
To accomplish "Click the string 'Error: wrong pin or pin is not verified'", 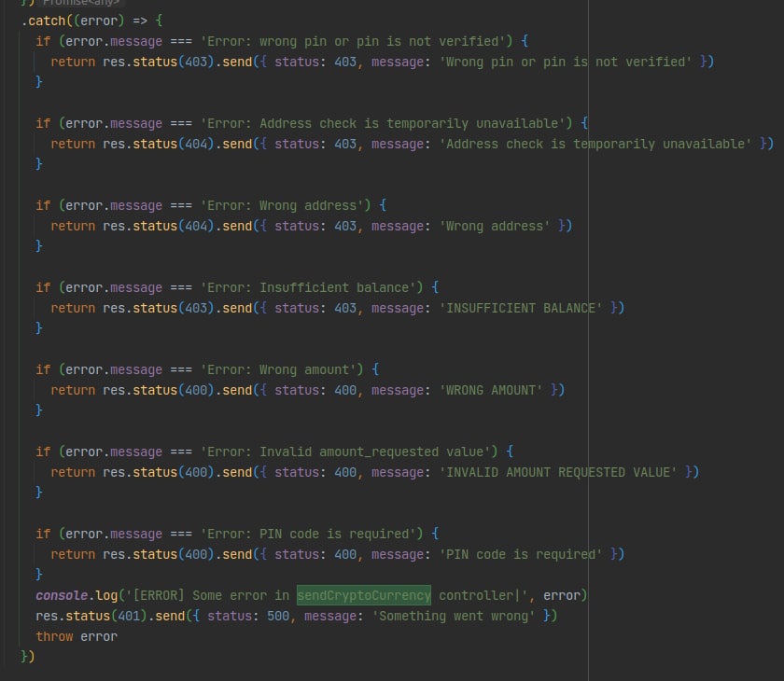I will pyautogui.click(x=353, y=41).
